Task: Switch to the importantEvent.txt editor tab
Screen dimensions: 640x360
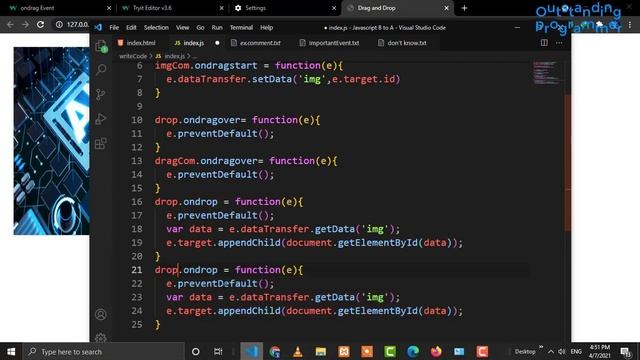Action: (329, 42)
